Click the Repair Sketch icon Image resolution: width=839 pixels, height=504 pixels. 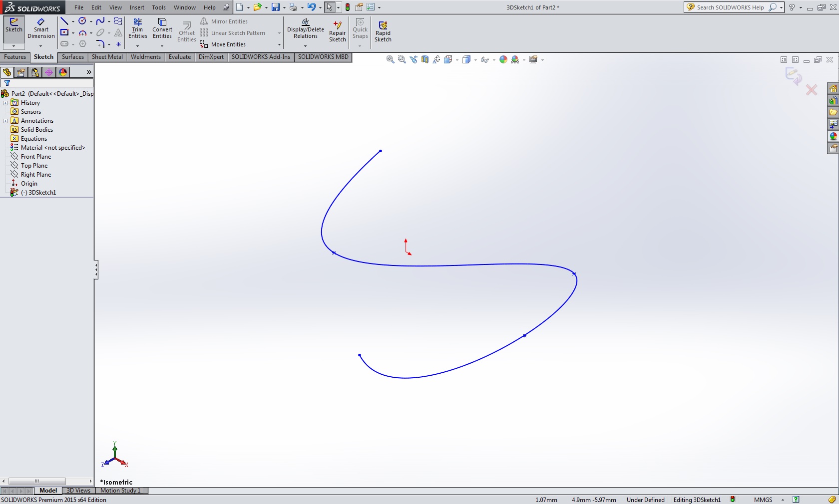click(337, 31)
